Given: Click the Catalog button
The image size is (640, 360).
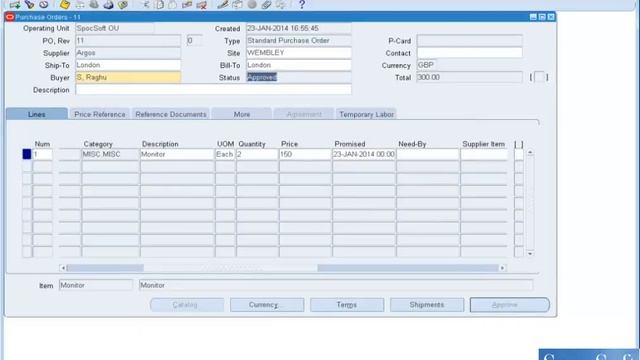Looking at the screenshot, I should [x=187, y=305].
